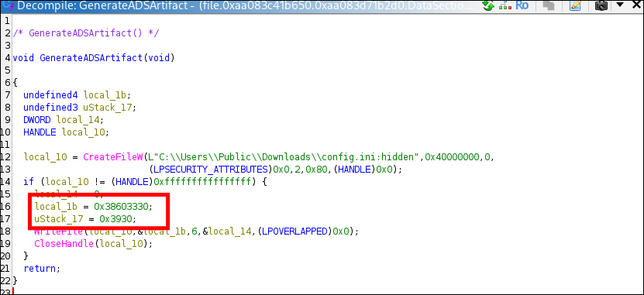Click the undefined4 type keyword
Image resolution: width=644 pixels, height=295 pixels.
pyautogui.click(x=50, y=95)
